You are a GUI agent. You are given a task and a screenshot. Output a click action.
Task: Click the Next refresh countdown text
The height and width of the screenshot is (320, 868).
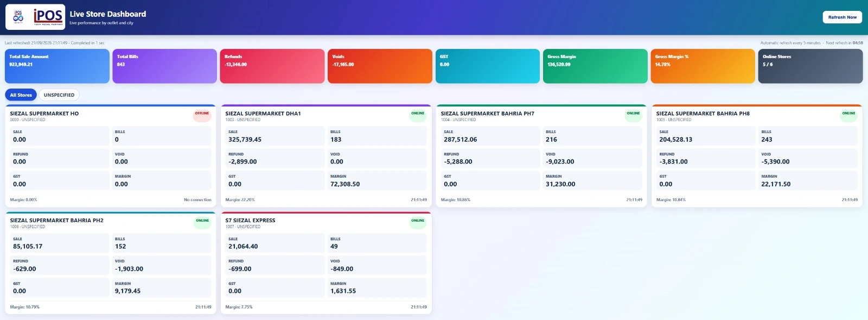point(844,43)
